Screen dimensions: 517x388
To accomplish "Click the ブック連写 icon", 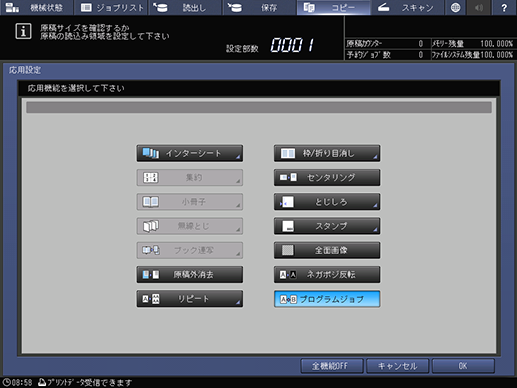I will pos(151,250).
